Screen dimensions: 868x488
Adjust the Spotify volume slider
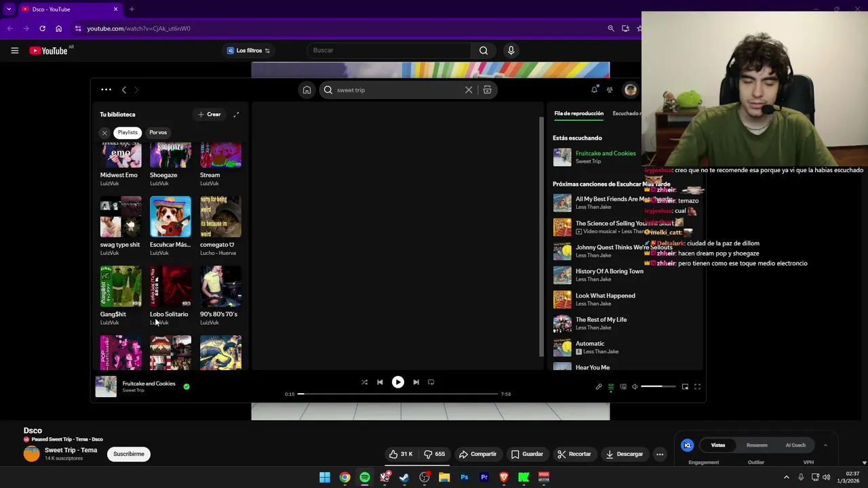click(658, 386)
